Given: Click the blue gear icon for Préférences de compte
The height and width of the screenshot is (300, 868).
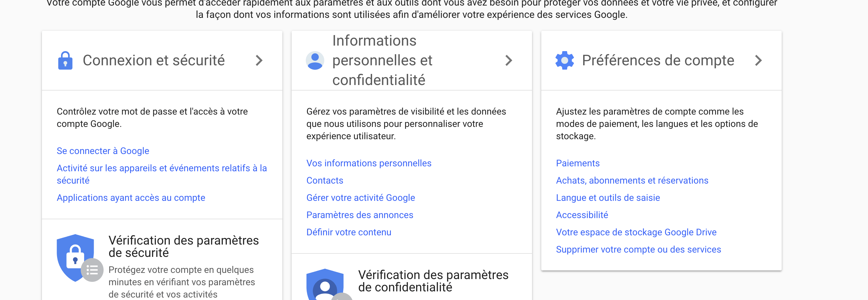Looking at the screenshot, I should click(x=564, y=61).
